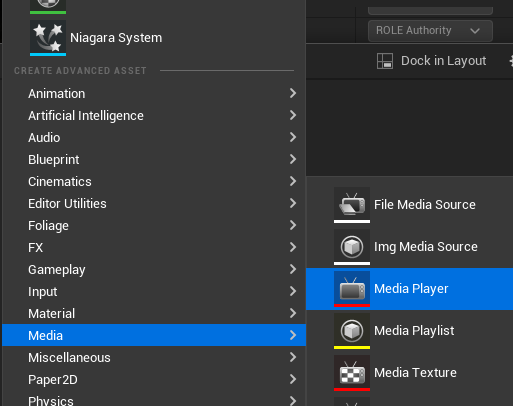Open the Artificial Intelligence submenu
Image resolution: width=513 pixels, height=406 pixels.
coord(154,115)
